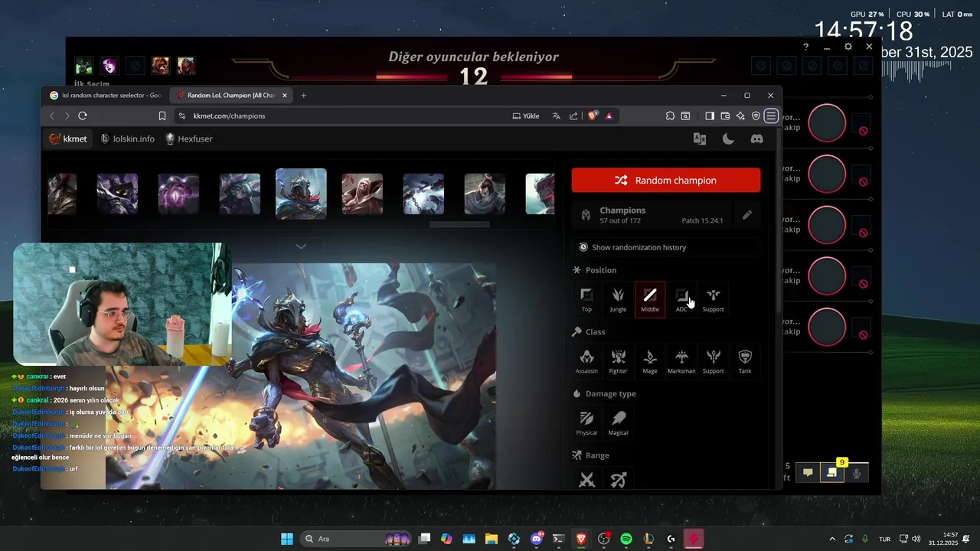Open the Hexfuser link
Viewport: 980px width, 551px height.
click(x=189, y=139)
